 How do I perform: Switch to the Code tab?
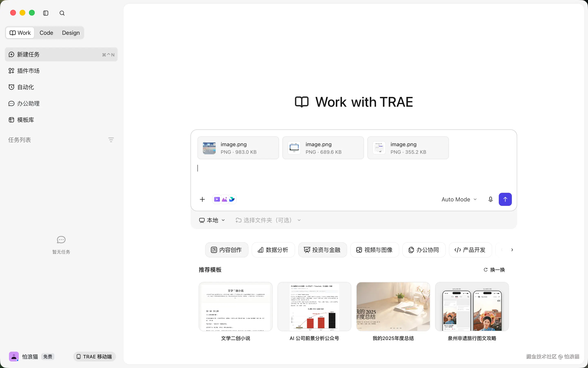[x=46, y=33]
